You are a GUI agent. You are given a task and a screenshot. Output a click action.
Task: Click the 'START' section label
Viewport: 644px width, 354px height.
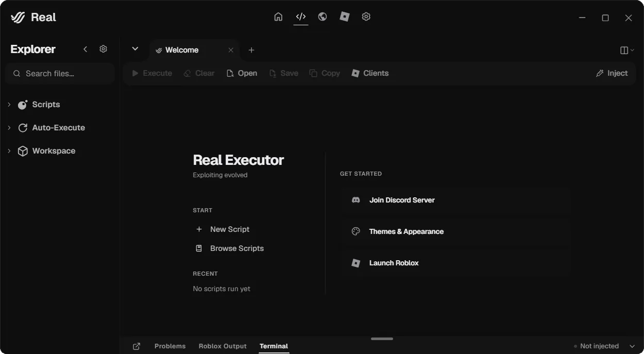[x=202, y=210]
